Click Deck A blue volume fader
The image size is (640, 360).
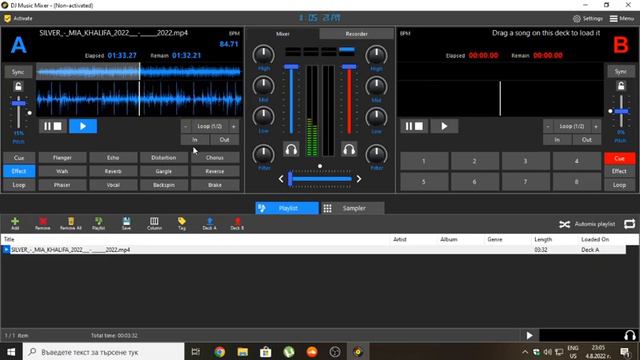[291, 67]
